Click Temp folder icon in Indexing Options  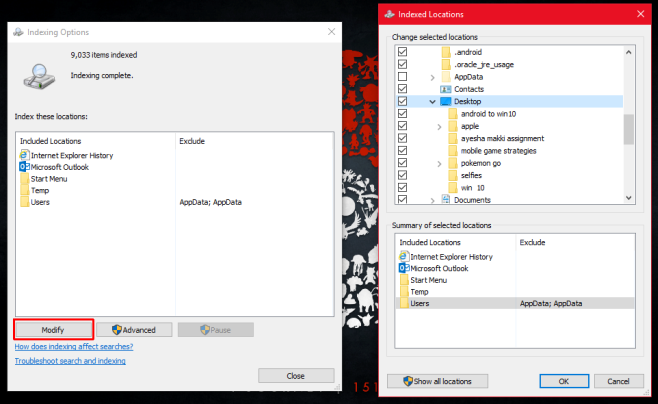click(24, 190)
